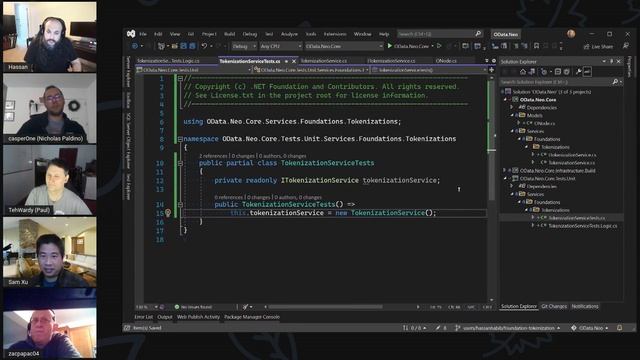Switch to the Notifications tab
This screenshot has width=640, height=360.
tap(585, 306)
